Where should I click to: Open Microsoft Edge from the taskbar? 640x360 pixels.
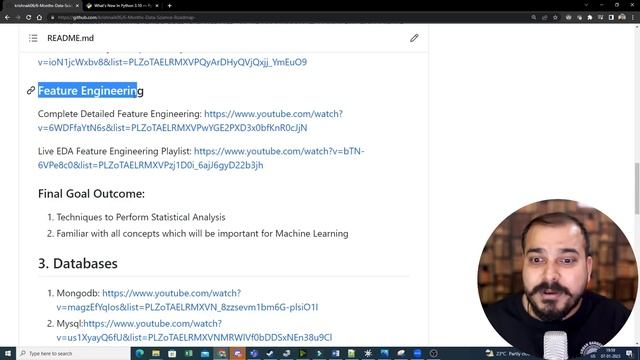pyautogui.click(x=140, y=353)
